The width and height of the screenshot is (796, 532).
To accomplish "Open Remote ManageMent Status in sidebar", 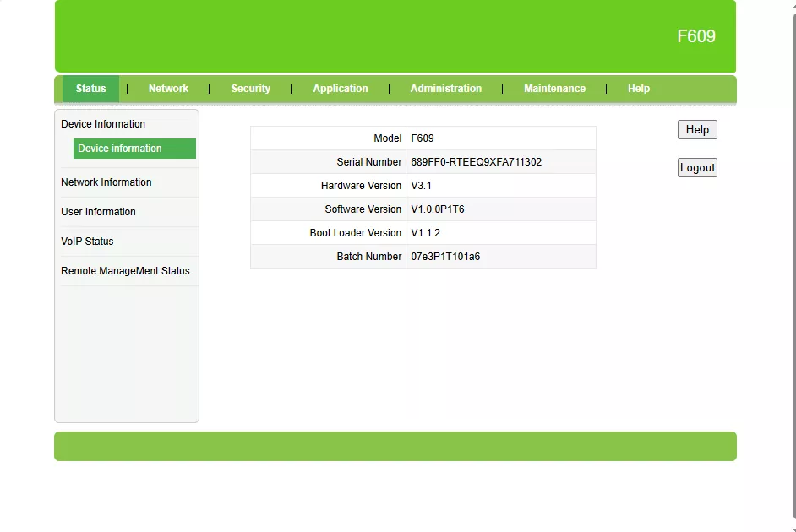I will (125, 271).
